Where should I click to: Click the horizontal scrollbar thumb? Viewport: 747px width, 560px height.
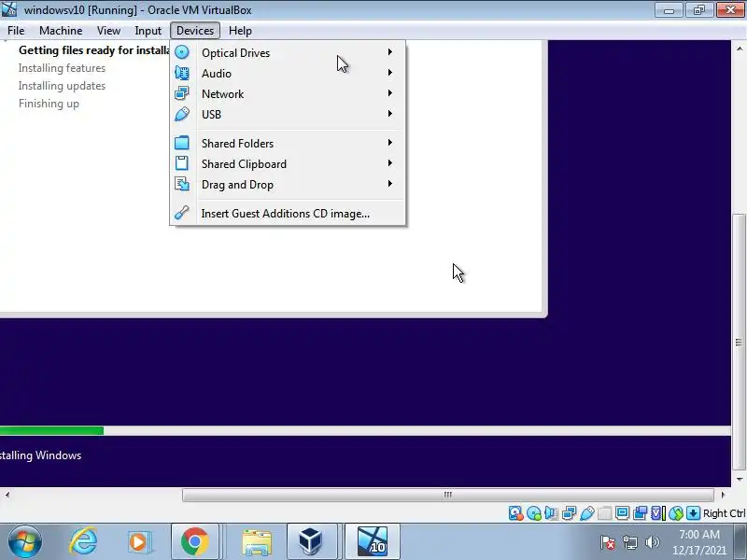(x=448, y=495)
